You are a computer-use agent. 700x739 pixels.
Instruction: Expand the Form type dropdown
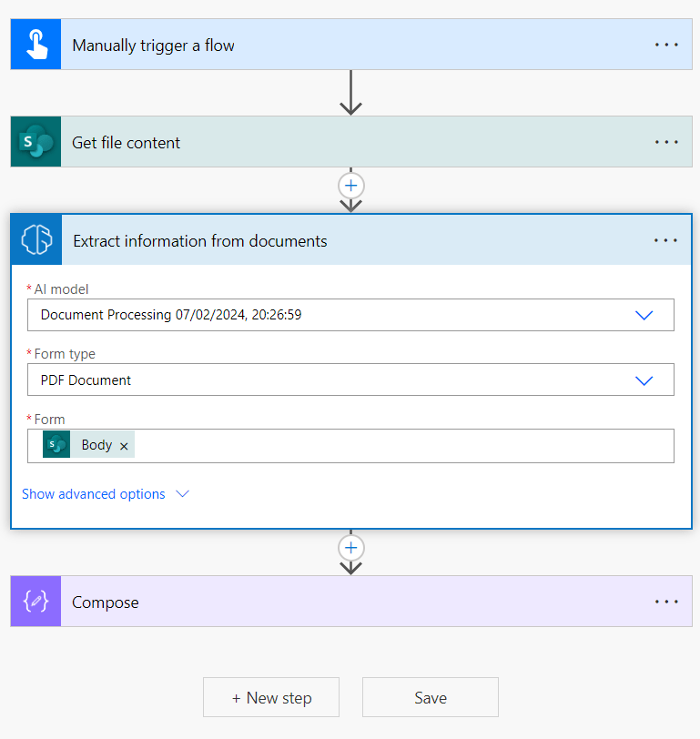coord(644,380)
